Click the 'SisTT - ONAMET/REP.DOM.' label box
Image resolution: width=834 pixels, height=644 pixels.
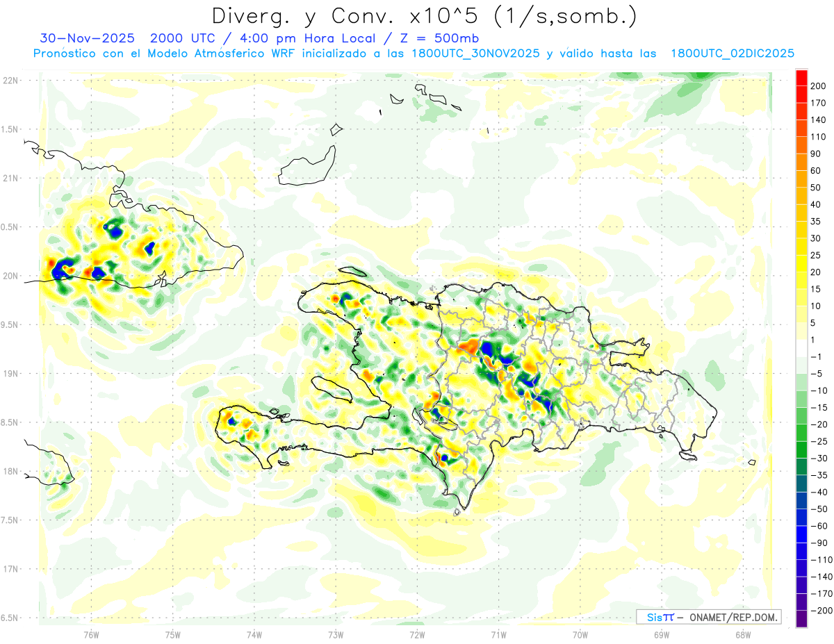708,617
